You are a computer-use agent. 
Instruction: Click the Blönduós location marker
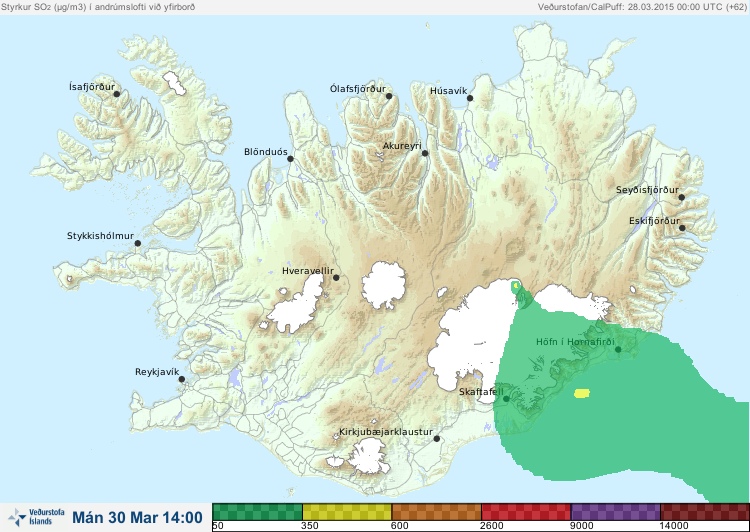point(290,159)
